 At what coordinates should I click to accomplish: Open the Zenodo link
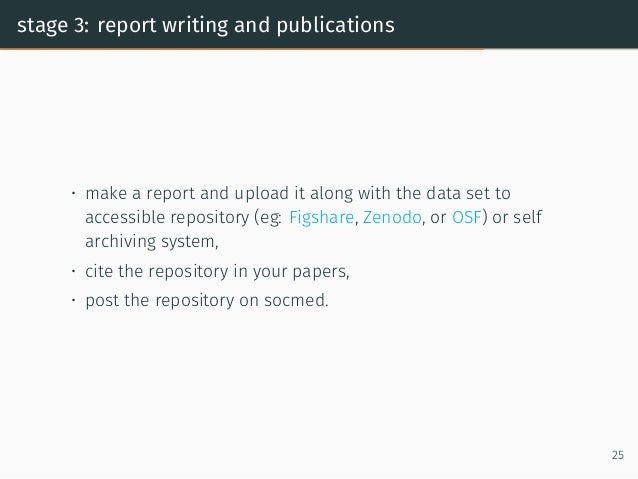pyautogui.click(x=392, y=217)
